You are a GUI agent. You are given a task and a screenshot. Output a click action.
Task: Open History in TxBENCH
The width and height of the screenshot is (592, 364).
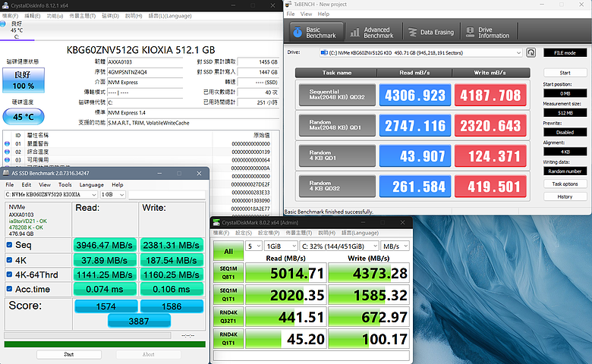click(x=565, y=196)
